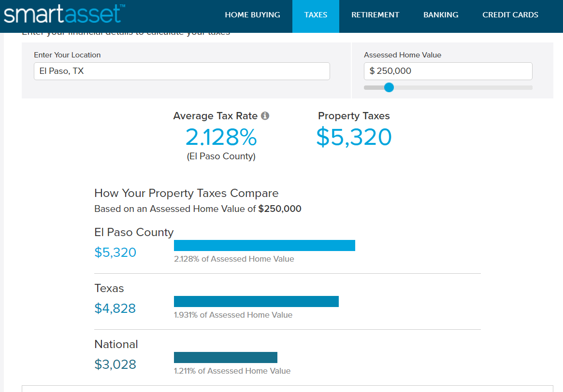Click the National tax comparison bar

click(x=225, y=357)
